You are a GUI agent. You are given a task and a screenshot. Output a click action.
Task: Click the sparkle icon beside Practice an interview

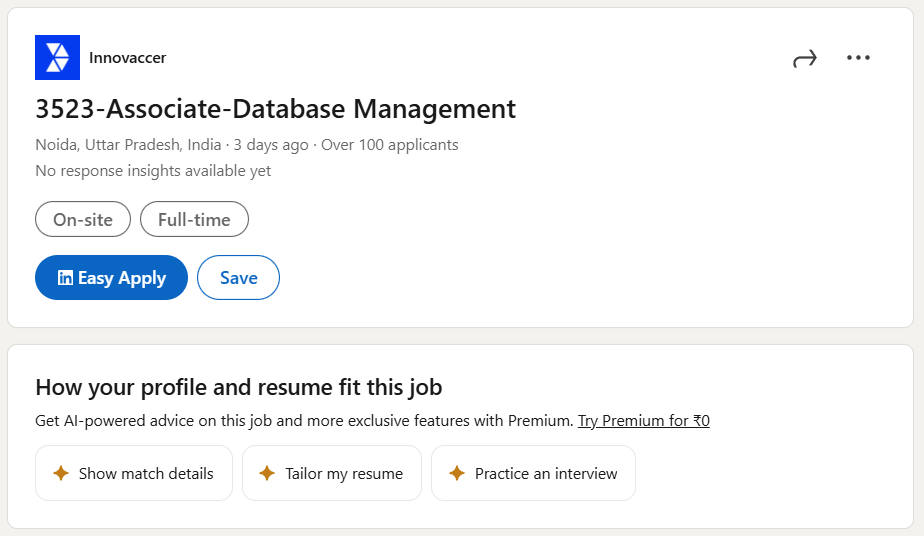pyautogui.click(x=456, y=473)
